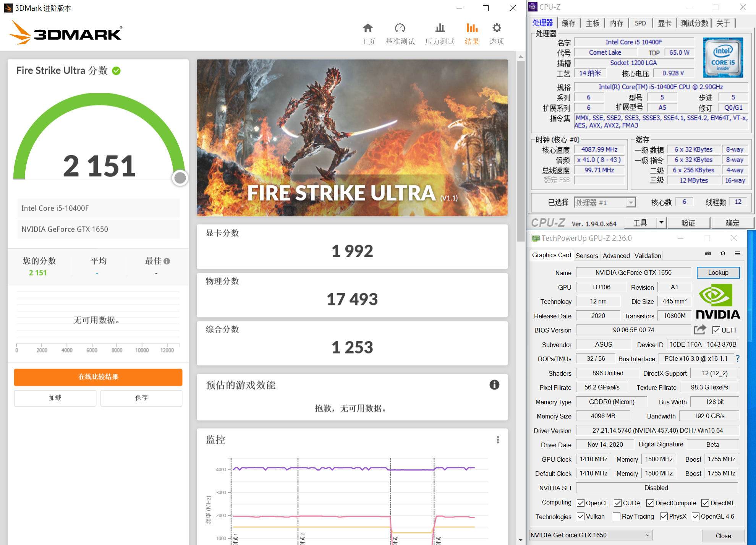Toggle the PhysX checkbox
The width and height of the screenshot is (756, 545).
(x=664, y=516)
